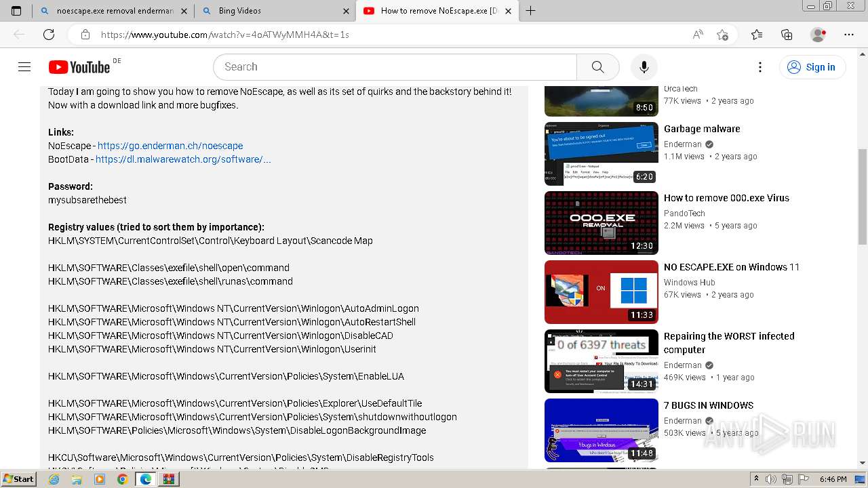Viewport: 868px width, 488px height.
Task: Open Edge tab actions menu icon
Action: (x=16, y=11)
